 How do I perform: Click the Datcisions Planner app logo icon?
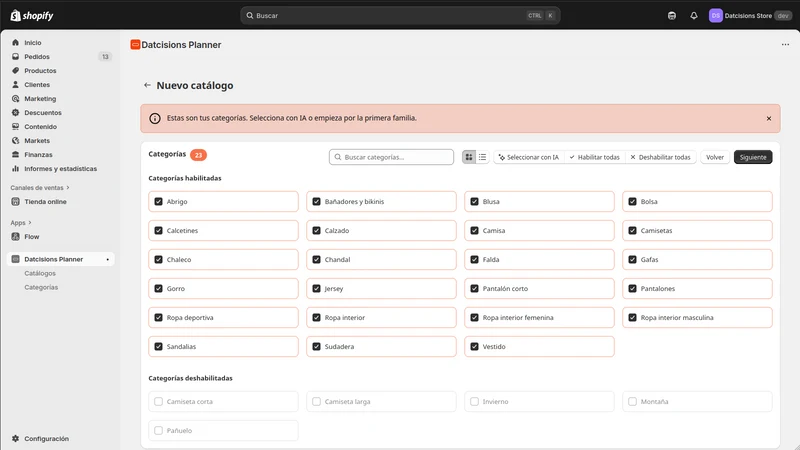pos(135,45)
